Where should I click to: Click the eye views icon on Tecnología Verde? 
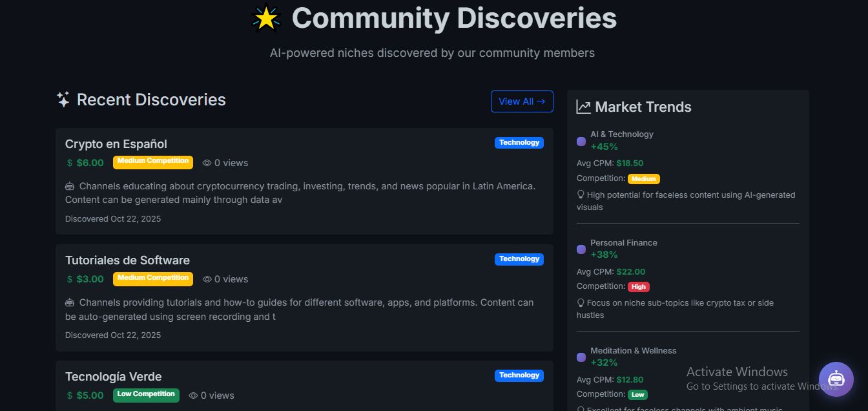(193, 395)
